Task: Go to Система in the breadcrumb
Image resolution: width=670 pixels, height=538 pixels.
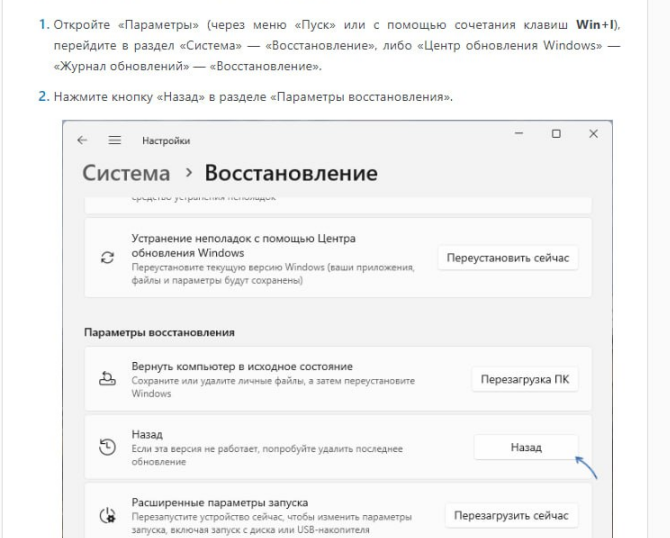Action: [126, 174]
